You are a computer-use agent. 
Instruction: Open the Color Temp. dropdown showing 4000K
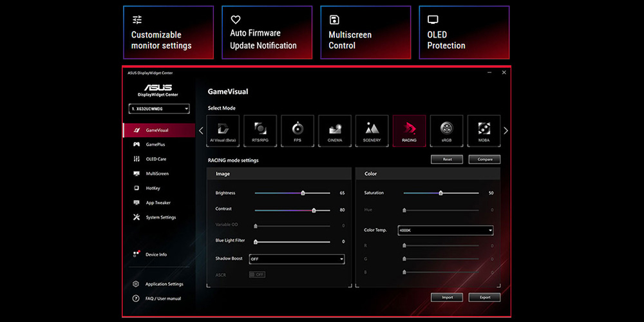[446, 231]
